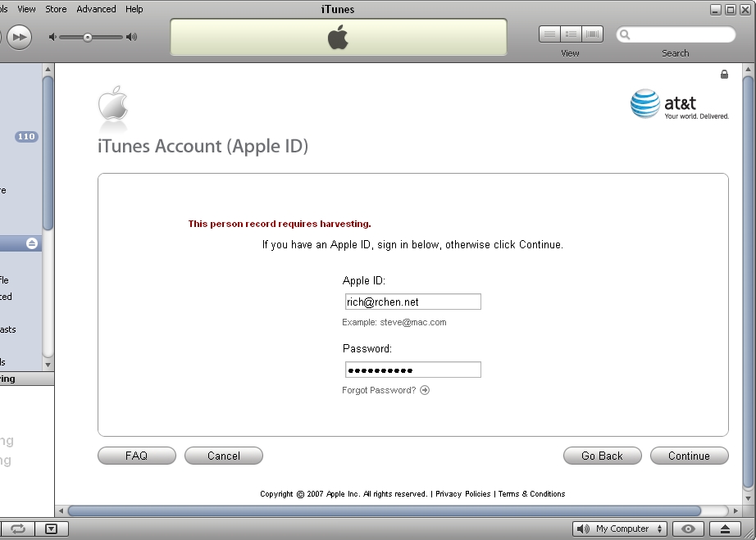Click the Go Back button
The image size is (756, 540).
[602, 456]
